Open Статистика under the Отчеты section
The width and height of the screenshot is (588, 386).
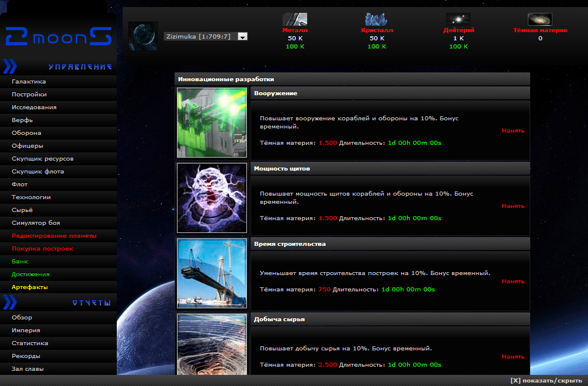point(30,343)
